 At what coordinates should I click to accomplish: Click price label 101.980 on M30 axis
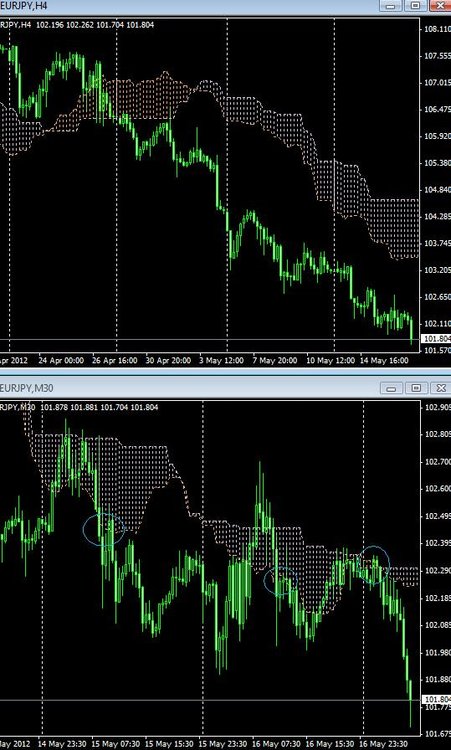click(437, 652)
